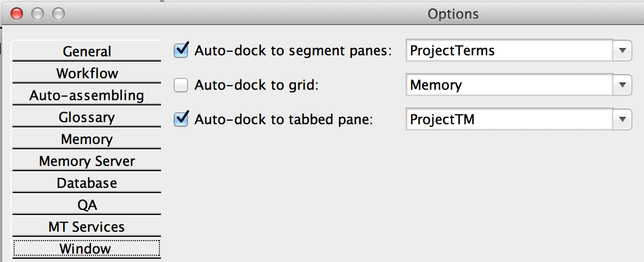Screen dimensions: 644x262
Task: Switch to the Workflow tab
Action: (87, 74)
